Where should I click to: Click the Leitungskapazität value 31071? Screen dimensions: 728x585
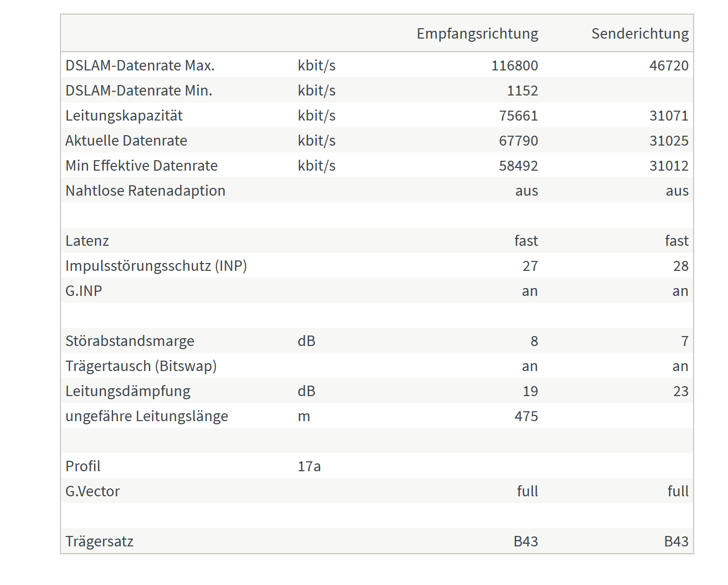point(669,115)
